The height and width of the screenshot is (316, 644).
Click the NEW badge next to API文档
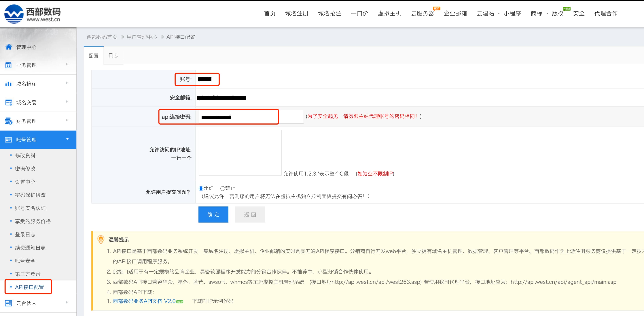click(180, 302)
